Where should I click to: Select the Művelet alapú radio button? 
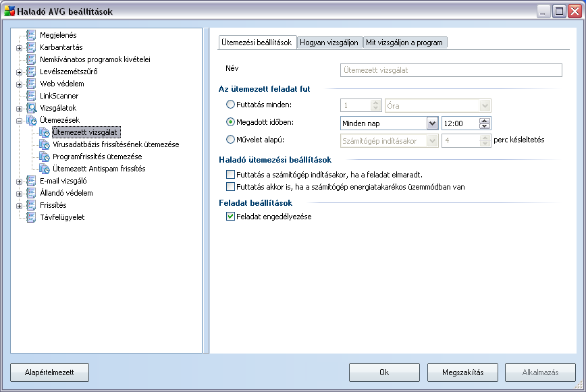click(231, 140)
